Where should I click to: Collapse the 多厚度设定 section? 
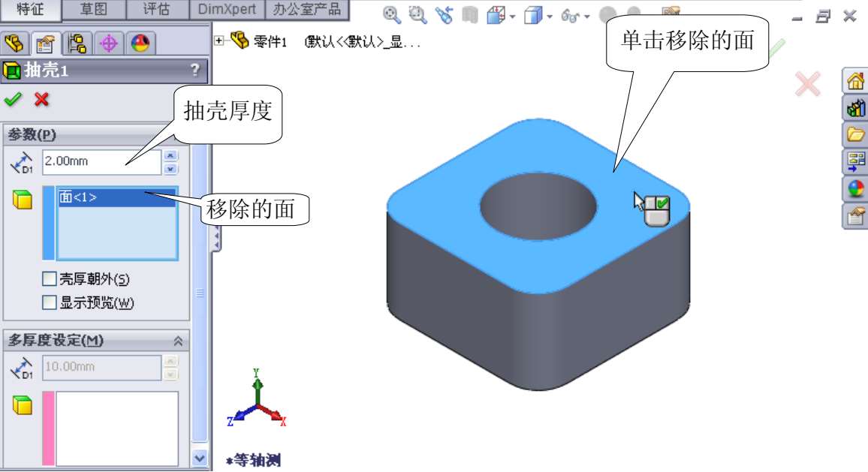point(178,341)
